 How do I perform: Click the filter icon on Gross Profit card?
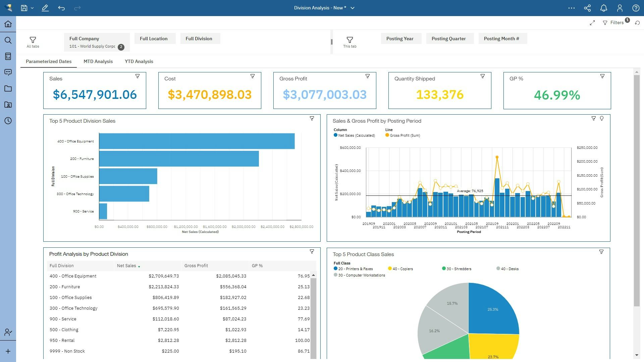pos(368,76)
